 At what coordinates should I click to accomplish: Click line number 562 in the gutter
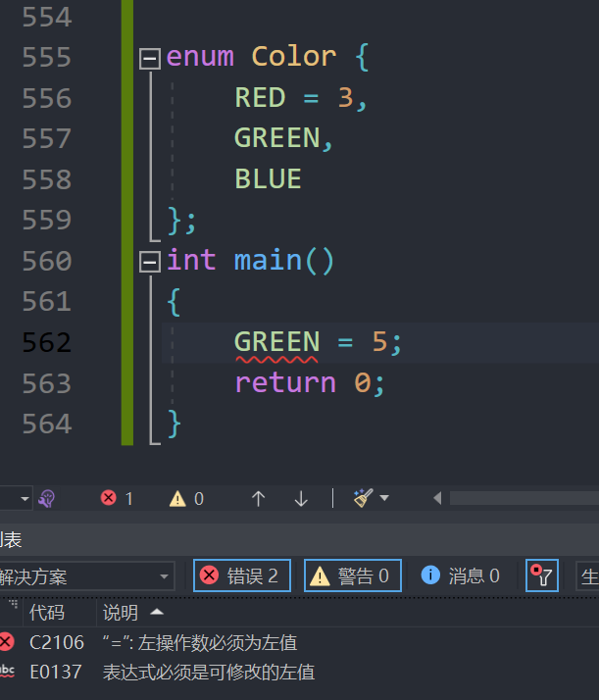point(47,343)
